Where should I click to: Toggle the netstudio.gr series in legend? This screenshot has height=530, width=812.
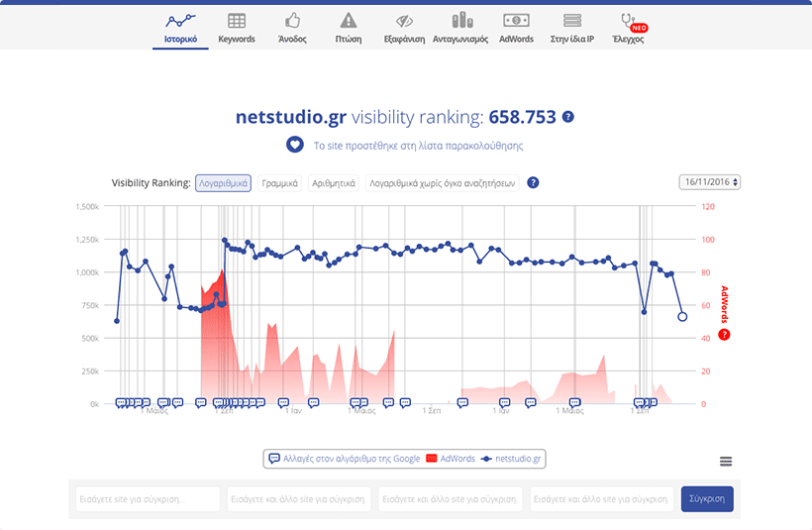click(x=511, y=459)
